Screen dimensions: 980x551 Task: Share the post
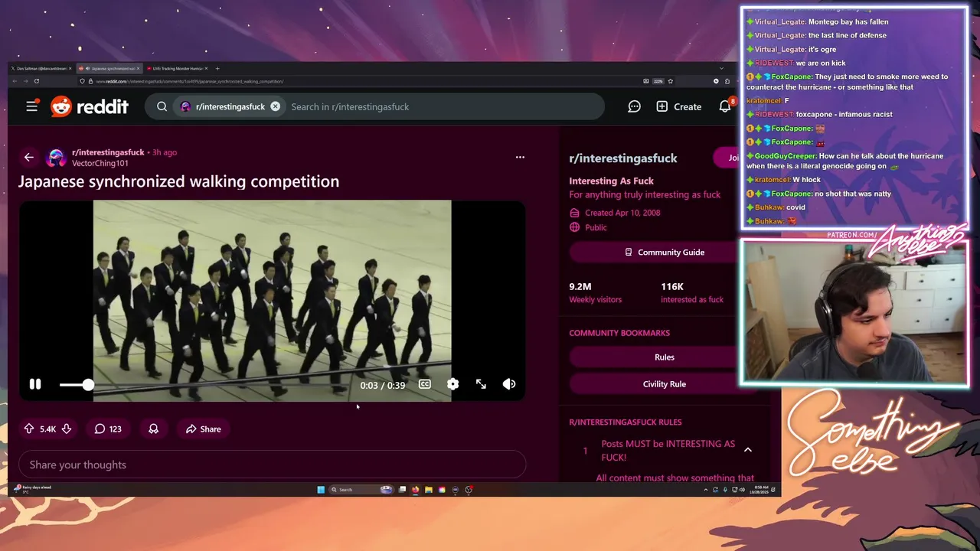(203, 429)
